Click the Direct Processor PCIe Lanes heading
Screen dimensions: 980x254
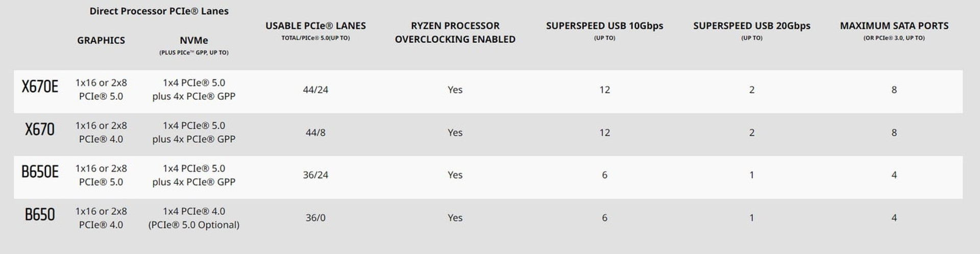(159, 11)
